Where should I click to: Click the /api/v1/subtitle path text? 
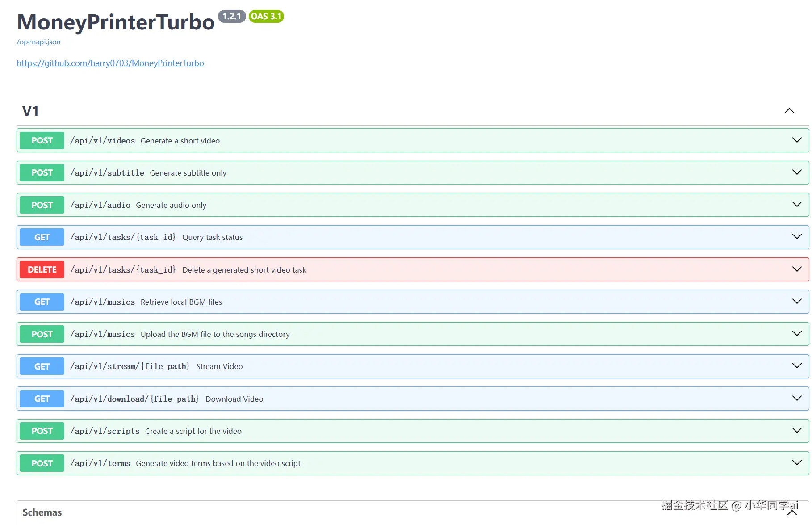[107, 173]
